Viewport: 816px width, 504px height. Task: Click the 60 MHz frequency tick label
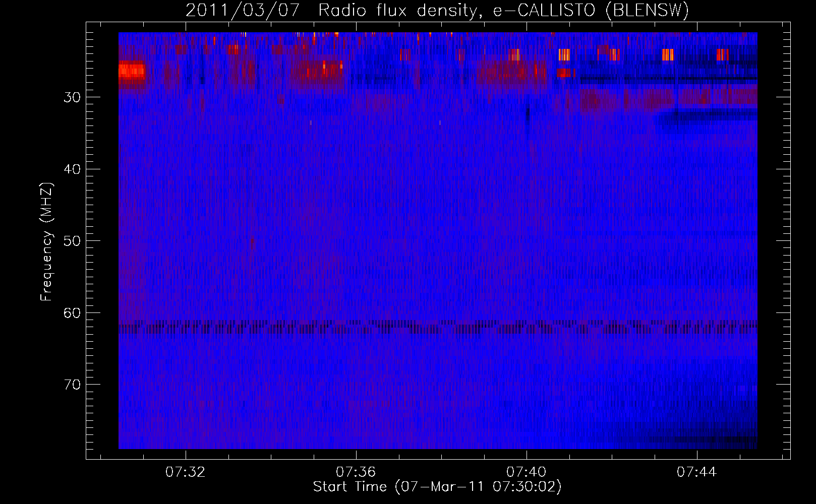[x=72, y=313]
